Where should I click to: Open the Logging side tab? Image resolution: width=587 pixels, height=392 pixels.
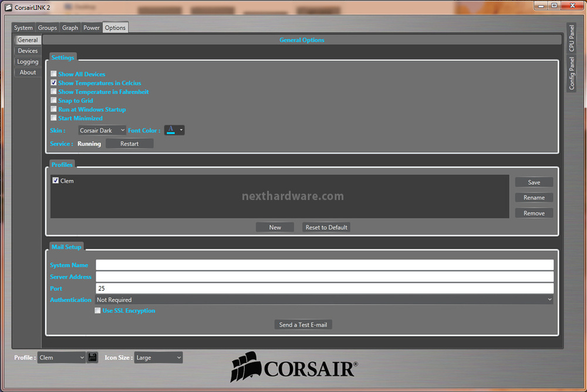28,62
